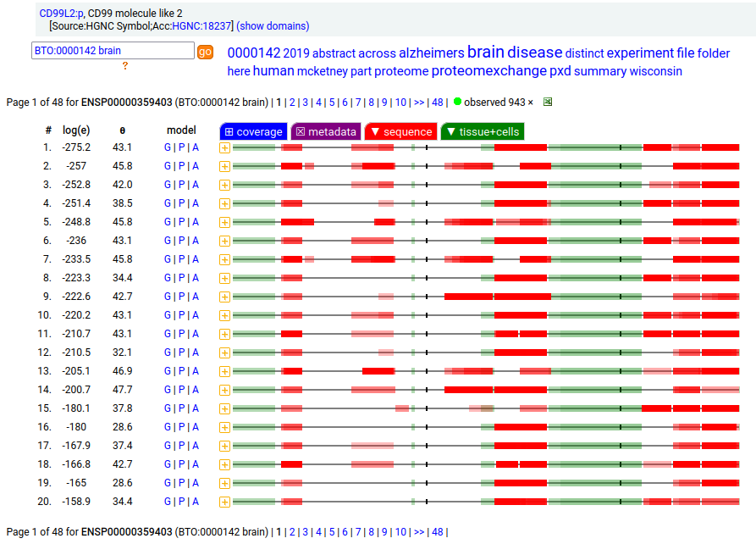Click the show domains link
756x544 pixels.
click(x=273, y=26)
